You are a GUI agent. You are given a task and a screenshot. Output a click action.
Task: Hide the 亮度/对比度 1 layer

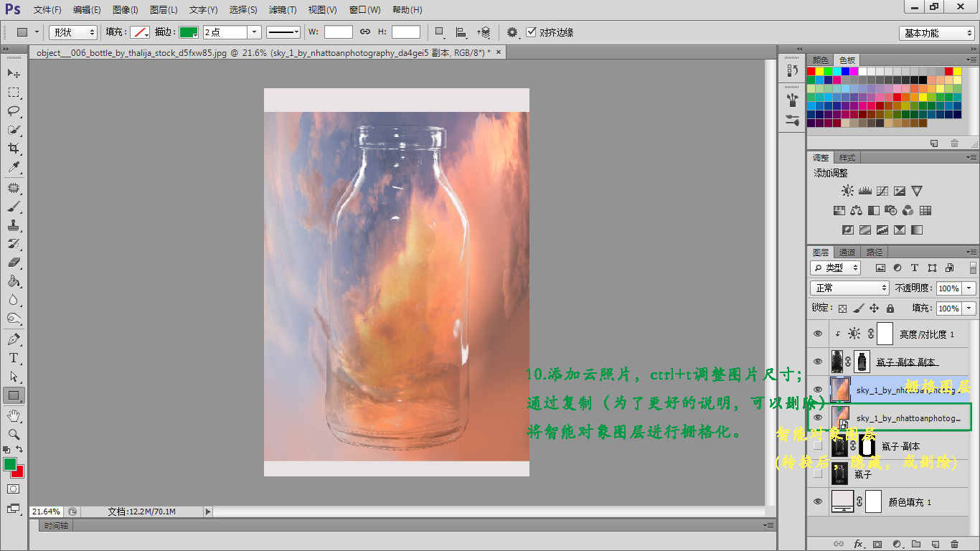pyautogui.click(x=817, y=334)
